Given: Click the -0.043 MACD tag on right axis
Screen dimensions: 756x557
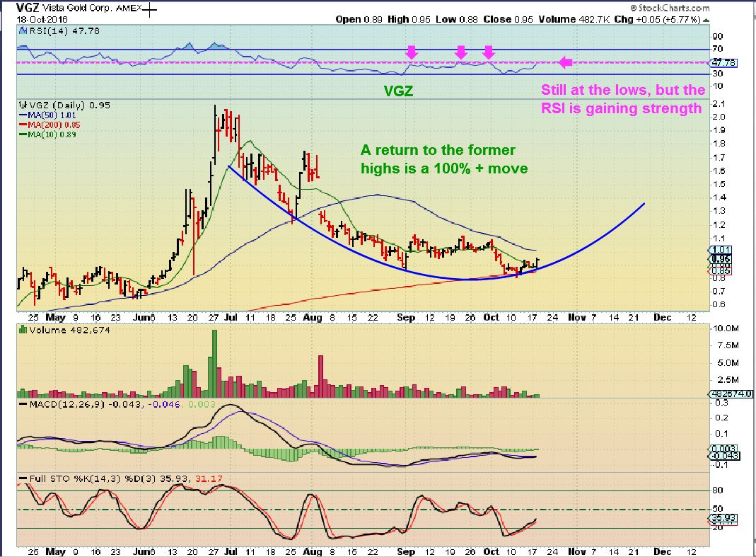Looking at the screenshot, I should (x=723, y=456).
